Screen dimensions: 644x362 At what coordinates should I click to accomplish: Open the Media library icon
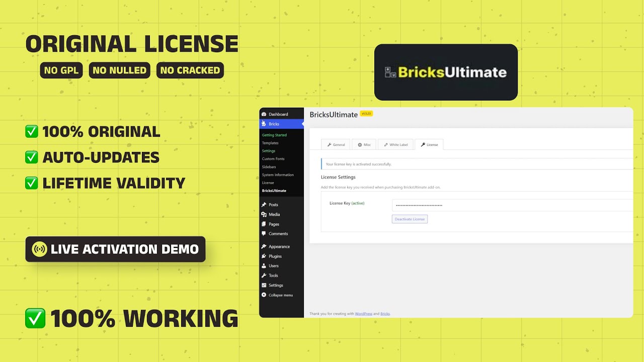264,214
